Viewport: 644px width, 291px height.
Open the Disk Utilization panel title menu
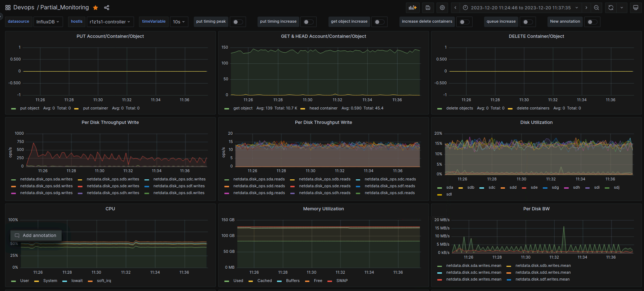pyautogui.click(x=536, y=122)
